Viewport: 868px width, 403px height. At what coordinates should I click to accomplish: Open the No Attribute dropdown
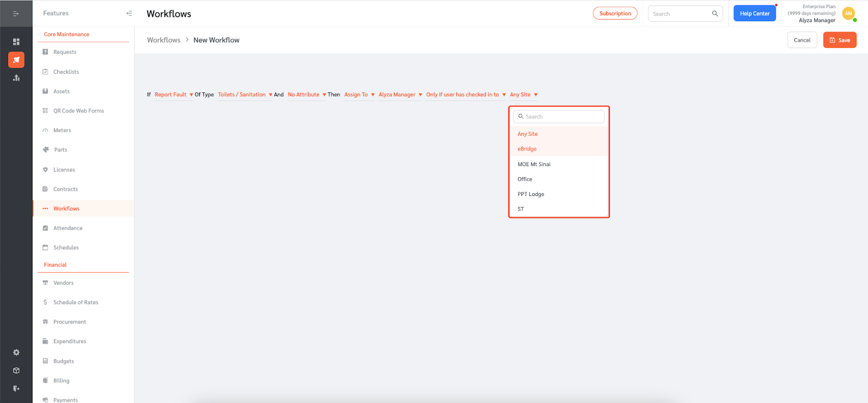[x=307, y=95]
